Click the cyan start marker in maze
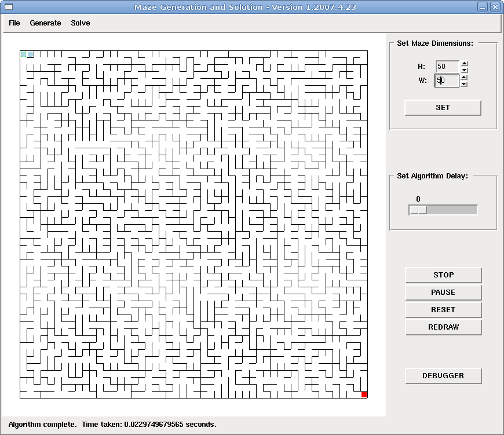 point(30,54)
